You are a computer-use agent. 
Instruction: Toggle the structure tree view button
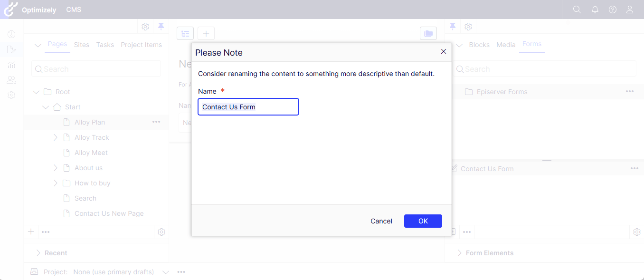click(x=185, y=34)
